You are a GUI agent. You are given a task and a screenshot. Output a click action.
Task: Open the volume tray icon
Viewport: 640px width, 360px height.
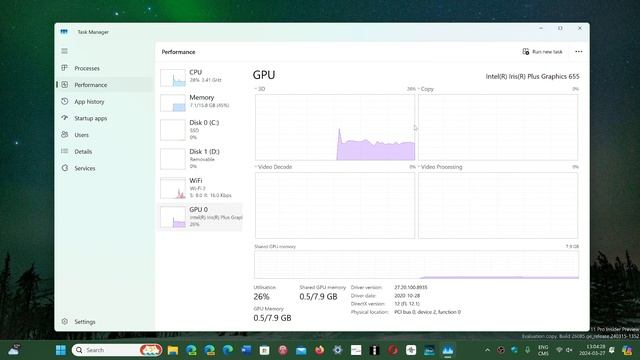pos(569,350)
